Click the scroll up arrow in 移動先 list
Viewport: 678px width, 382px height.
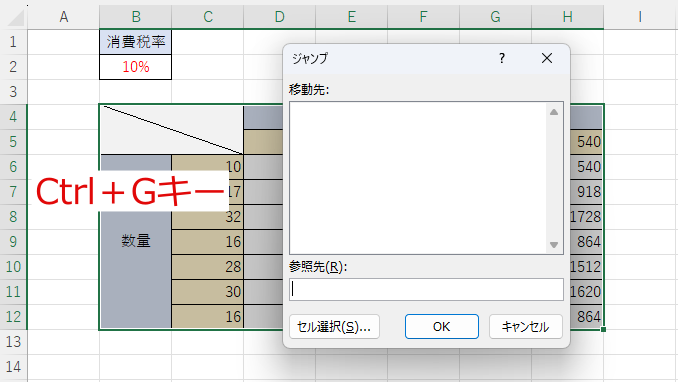[x=553, y=112]
